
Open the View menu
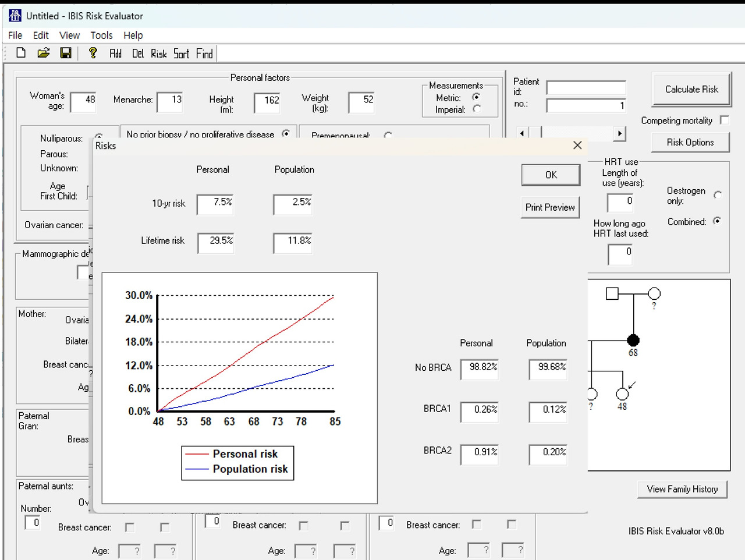pyautogui.click(x=70, y=36)
